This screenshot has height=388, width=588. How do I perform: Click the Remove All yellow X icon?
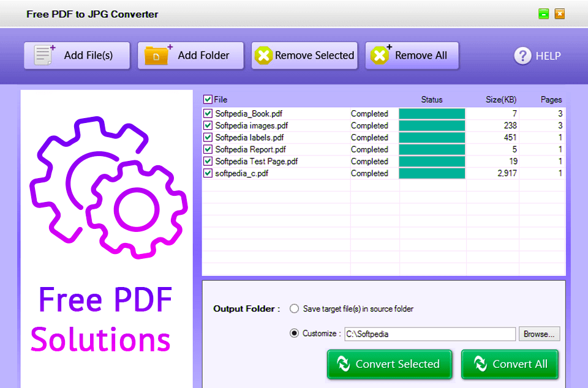pos(380,55)
